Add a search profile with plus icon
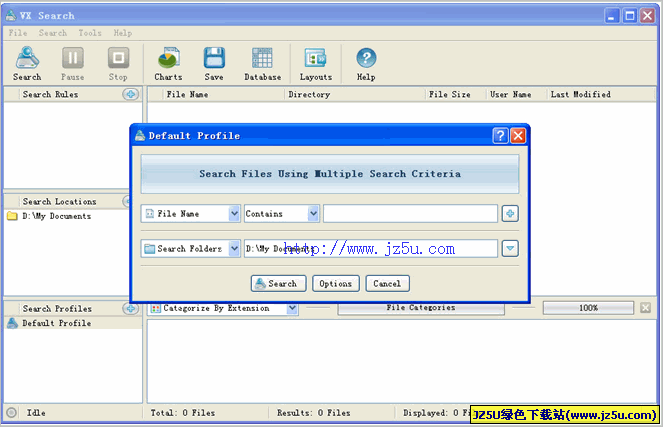Screen dimensions: 663x427 tap(131, 309)
